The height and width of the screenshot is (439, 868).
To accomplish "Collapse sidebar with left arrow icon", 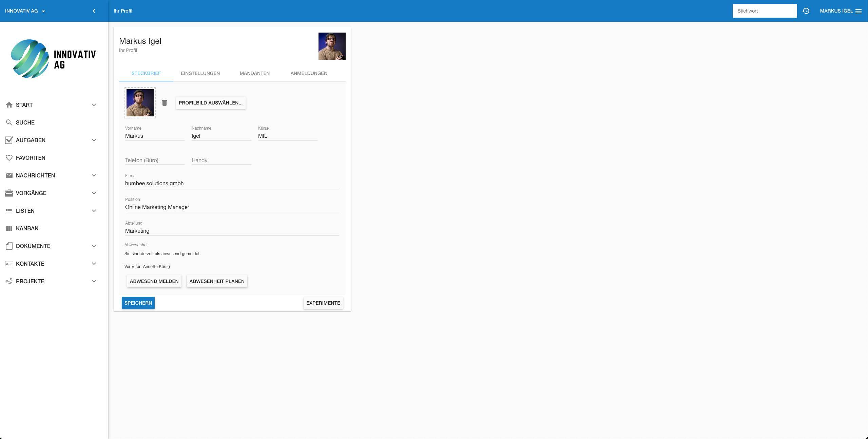I will 94,11.
